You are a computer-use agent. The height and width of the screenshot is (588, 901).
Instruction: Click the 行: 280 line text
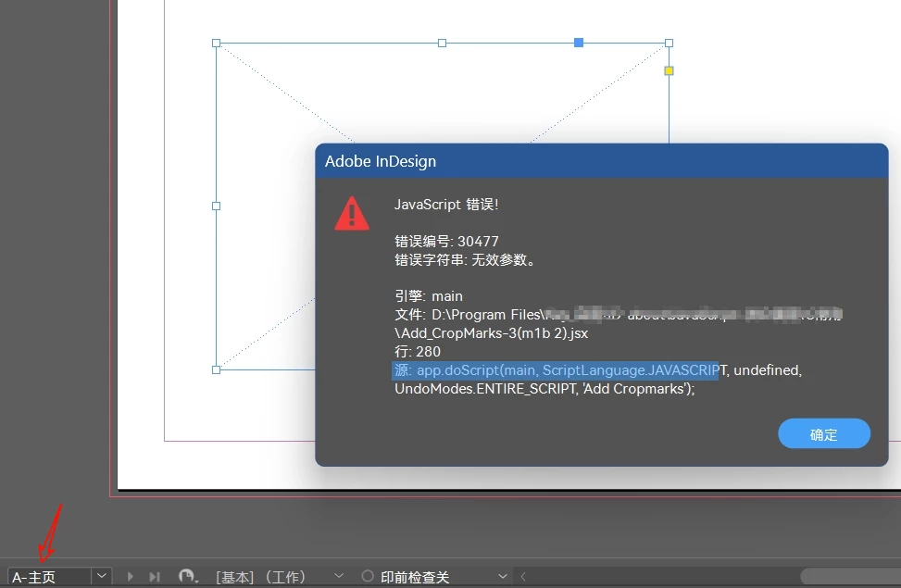pyautogui.click(x=418, y=351)
